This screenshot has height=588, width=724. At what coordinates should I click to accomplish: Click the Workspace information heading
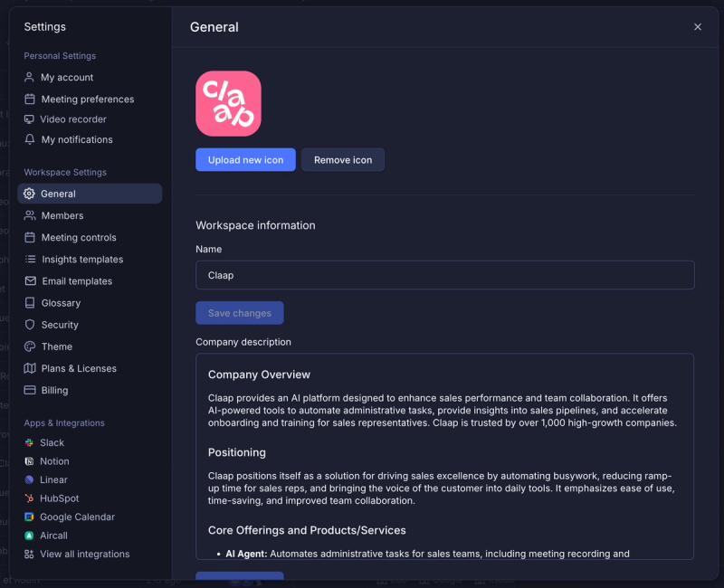pyautogui.click(x=255, y=225)
